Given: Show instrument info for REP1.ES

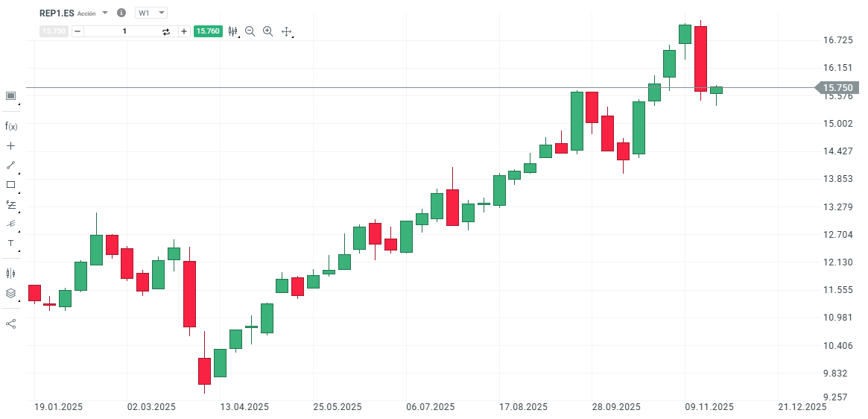Looking at the screenshot, I should pos(121,13).
